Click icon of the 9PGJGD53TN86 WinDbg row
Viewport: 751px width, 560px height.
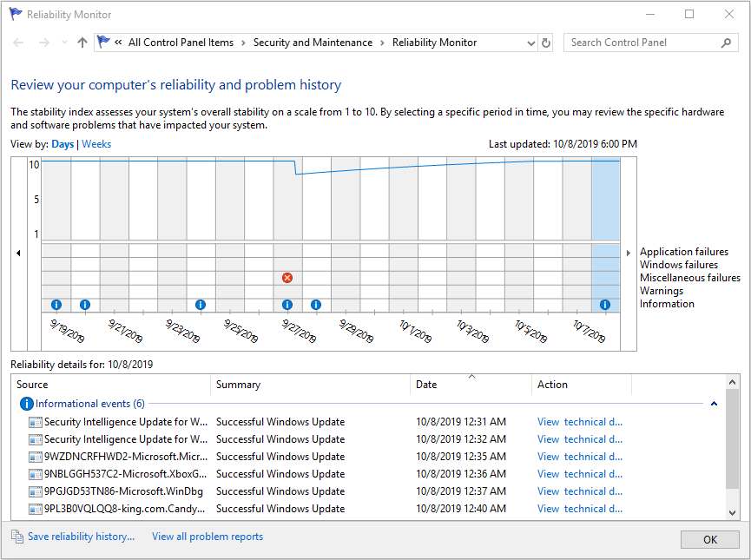pyautogui.click(x=35, y=491)
